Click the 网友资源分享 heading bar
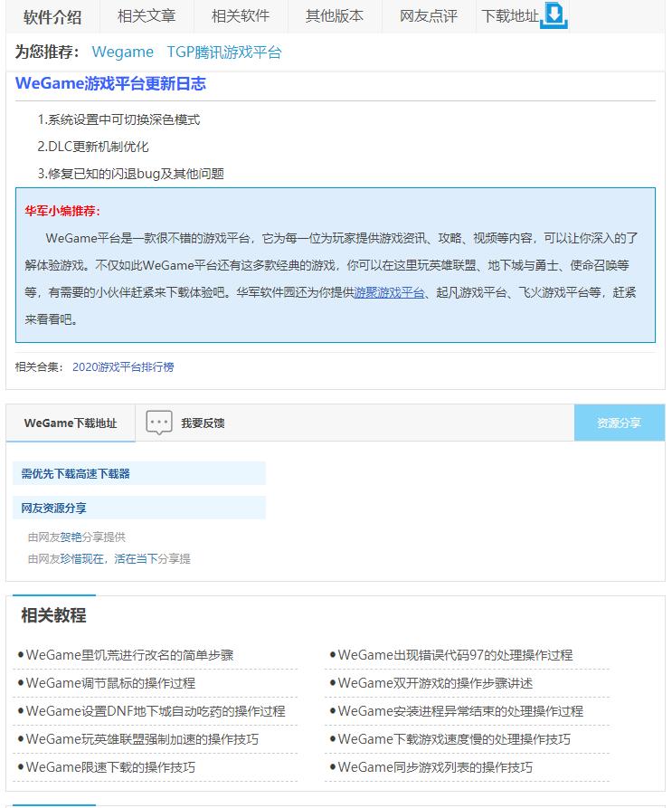672x808 pixels. 139,509
